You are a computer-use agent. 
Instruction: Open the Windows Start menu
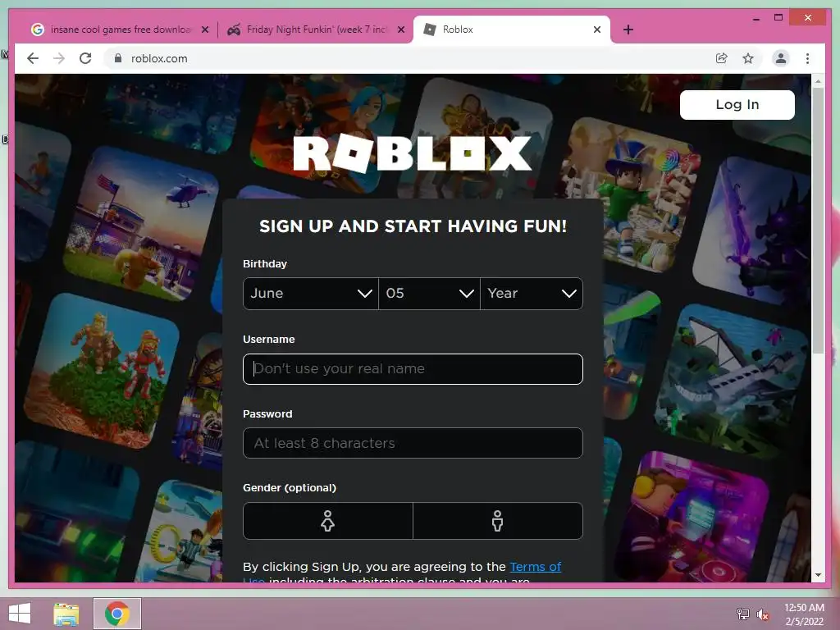(x=20, y=614)
